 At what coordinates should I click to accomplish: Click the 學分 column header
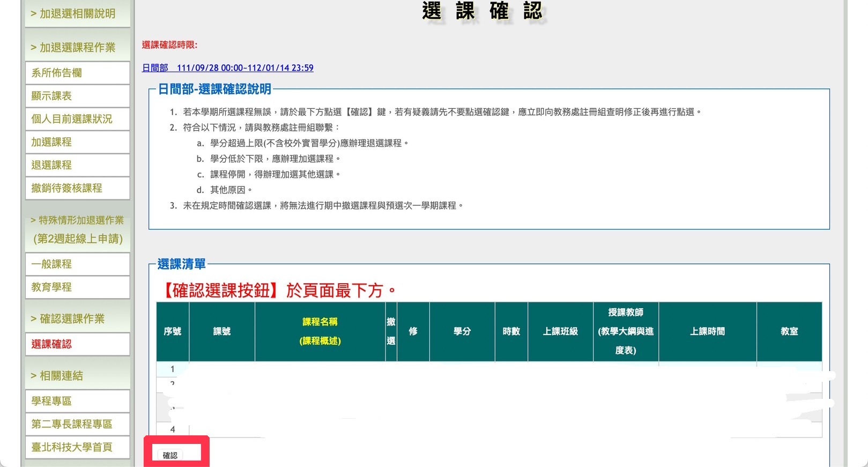pyautogui.click(x=462, y=331)
